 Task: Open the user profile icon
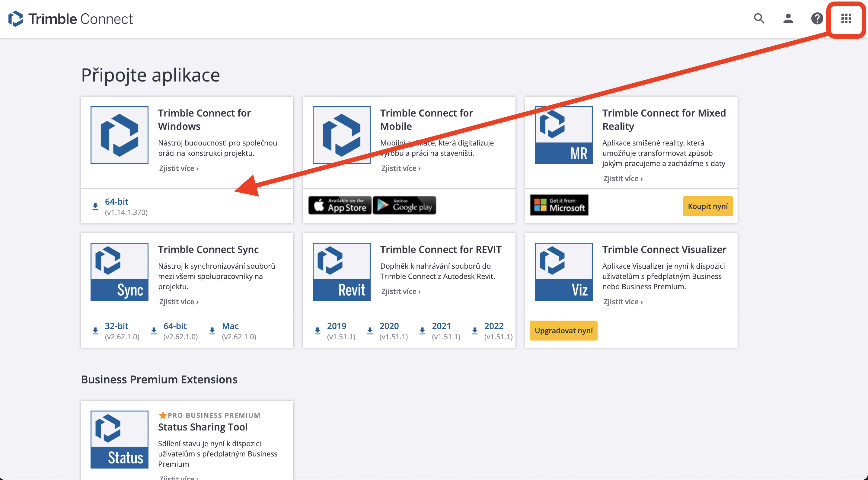tap(788, 19)
